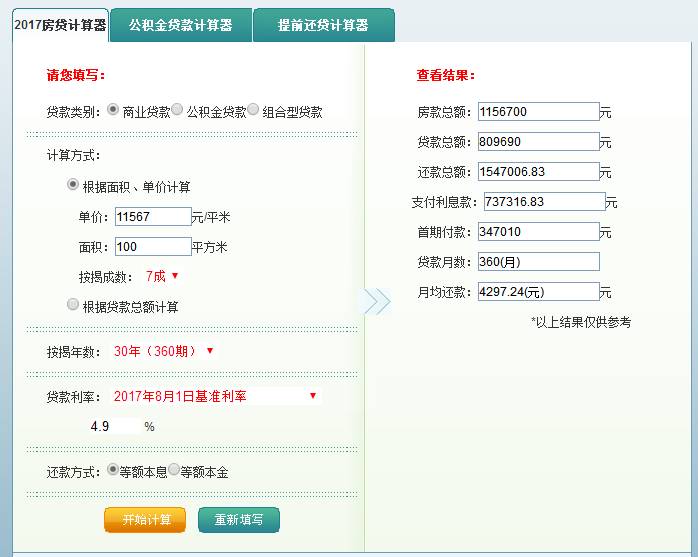Click the 计算方式 label
Screen dimensions: 698x557
point(73,155)
